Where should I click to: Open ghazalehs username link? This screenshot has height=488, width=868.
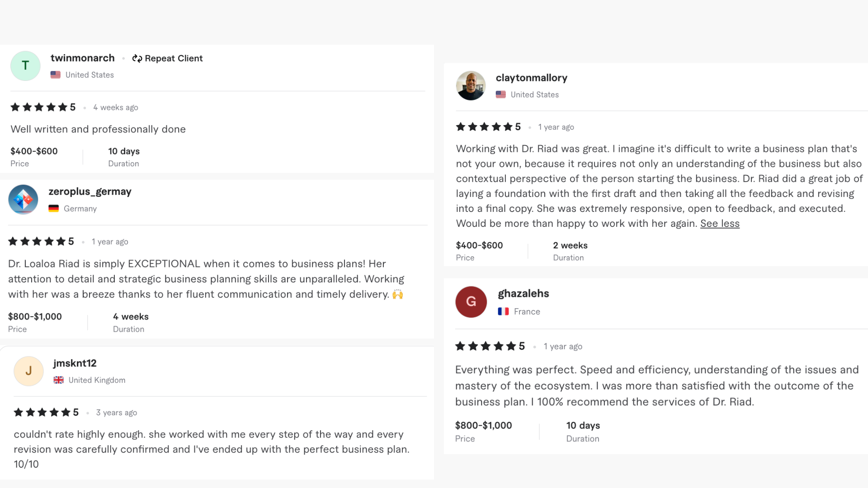pyautogui.click(x=523, y=294)
